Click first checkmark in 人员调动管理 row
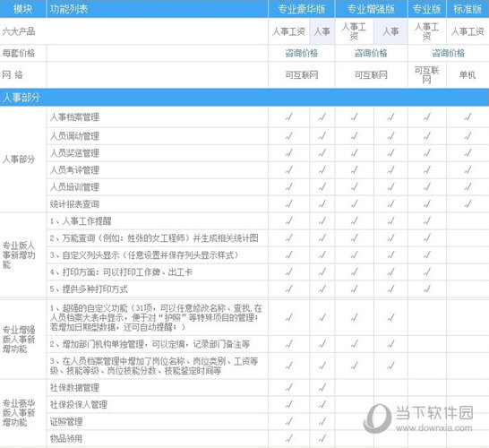The height and width of the screenshot is (448, 489). pyautogui.click(x=288, y=135)
